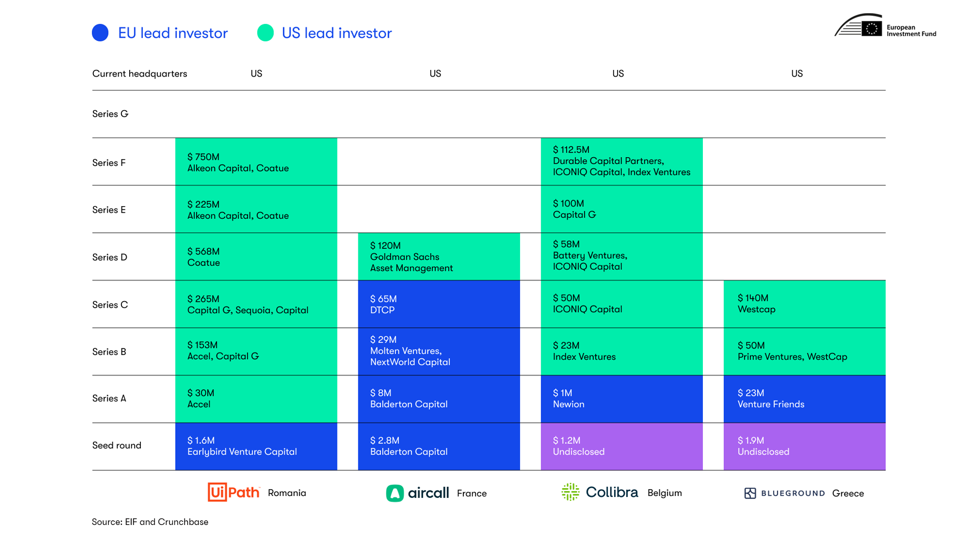The width and height of the screenshot is (980, 551).
Task: Click the $29M Molten Ventures Series B cell
Action: (438, 352)
